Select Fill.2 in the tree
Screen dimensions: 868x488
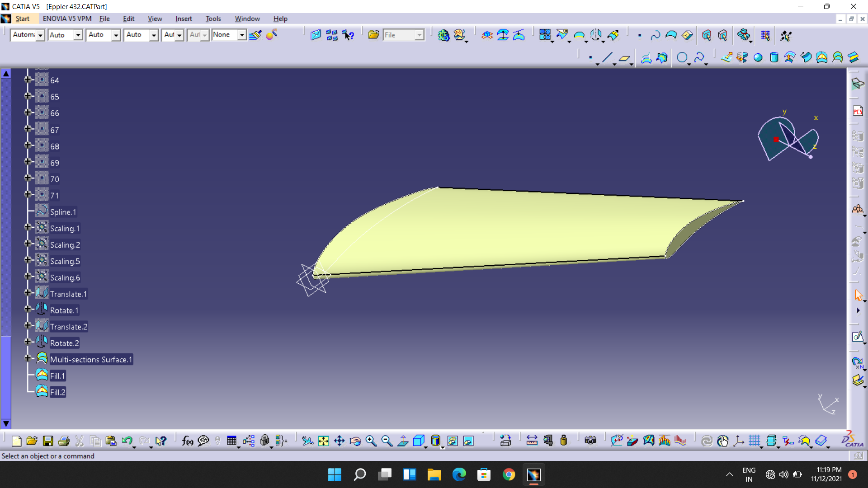tap(57, 392)
